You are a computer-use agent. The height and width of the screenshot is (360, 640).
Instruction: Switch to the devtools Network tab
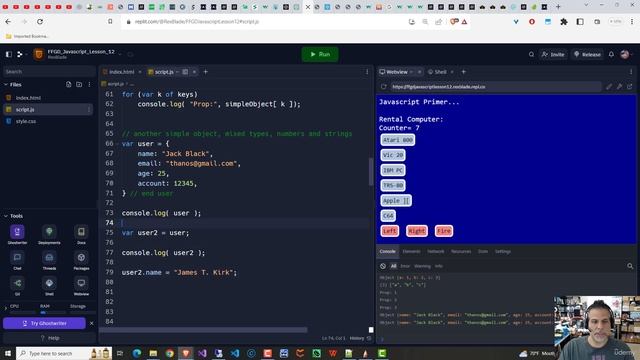pyautogui.click(x=436, y=251)
